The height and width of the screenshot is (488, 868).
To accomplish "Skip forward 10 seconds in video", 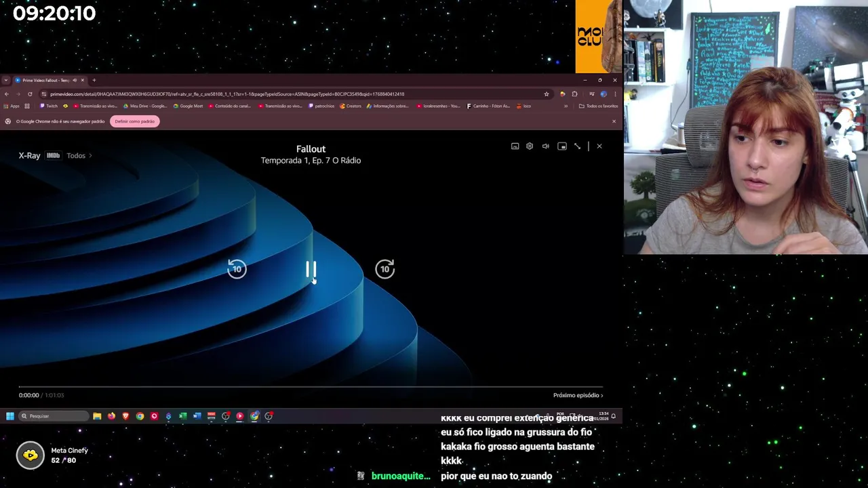I will coord(384,269).
